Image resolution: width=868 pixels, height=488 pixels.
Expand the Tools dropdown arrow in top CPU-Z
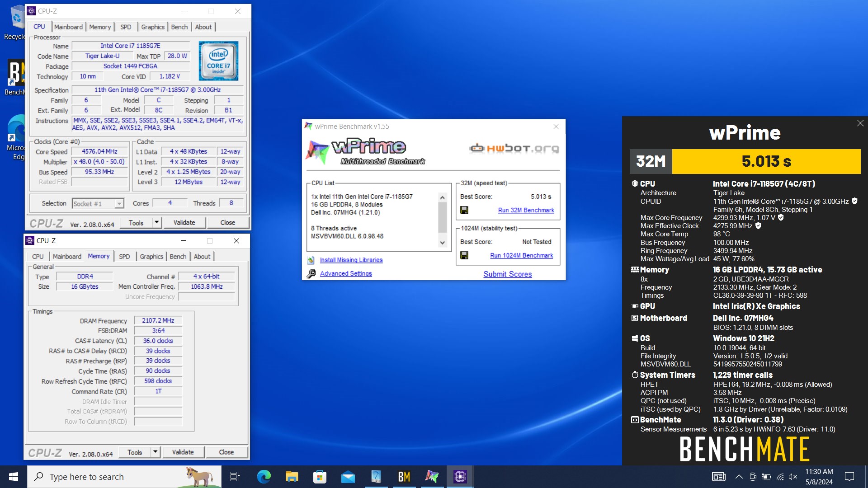[x=157, y=222]
